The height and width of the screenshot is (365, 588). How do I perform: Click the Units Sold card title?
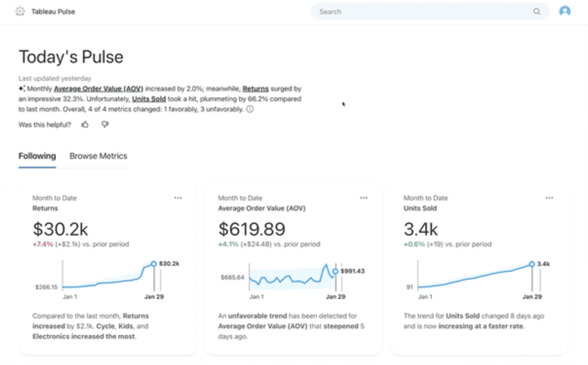(x=420, y=208)
